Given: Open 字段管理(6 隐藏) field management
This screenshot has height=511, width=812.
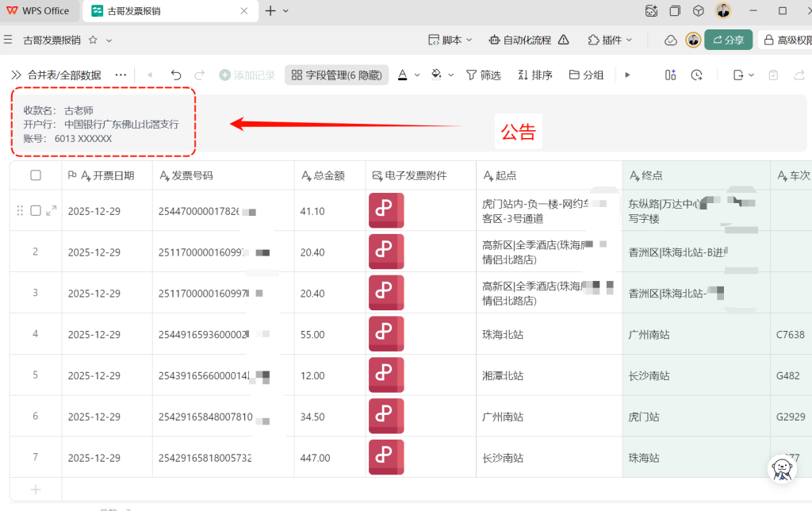Looking at the screenshot, I should pos(336,75).
